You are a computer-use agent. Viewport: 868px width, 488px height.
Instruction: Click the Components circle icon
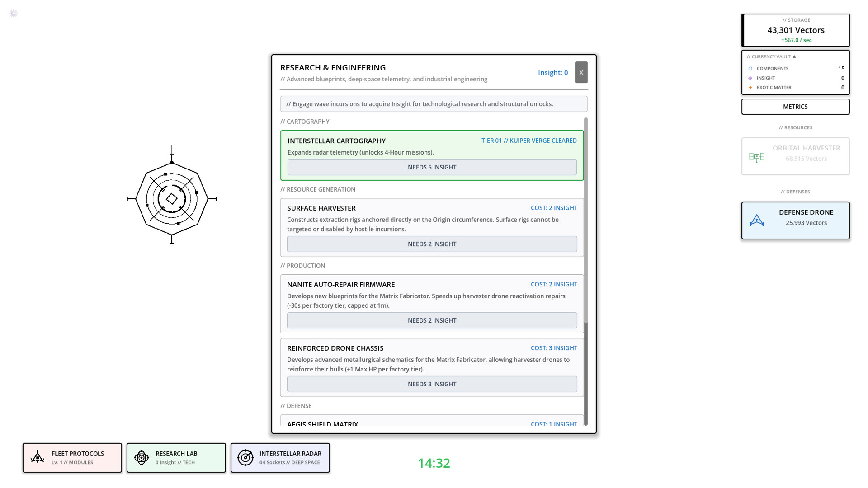tap(750, 69)
